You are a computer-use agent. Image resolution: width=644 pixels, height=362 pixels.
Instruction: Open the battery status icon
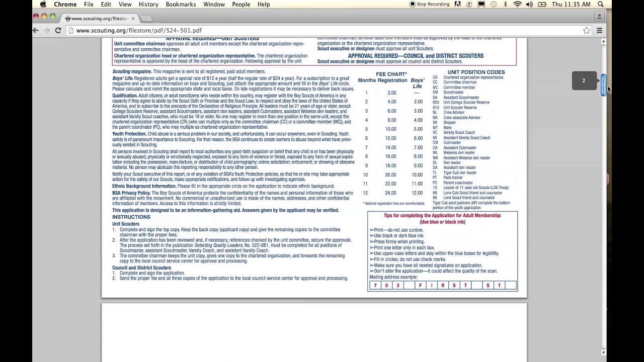click(542, 4)
